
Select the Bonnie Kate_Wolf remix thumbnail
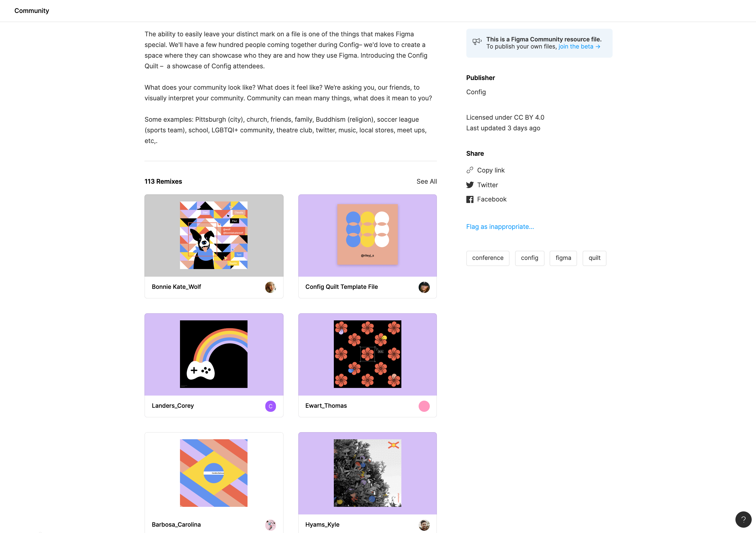tap(214, 235)
